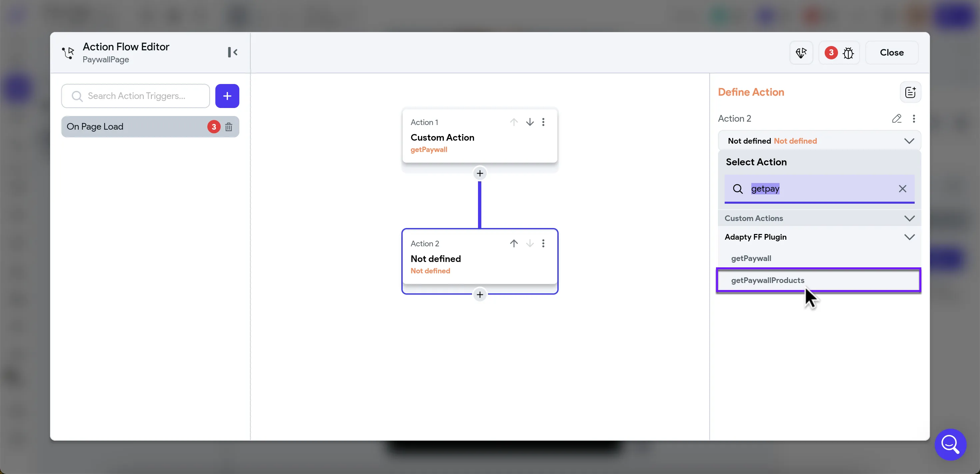Move Action 1 down with arrow
The width and height of the screenshot is (980, 474).
pyautogui.click(x=530, y=122)
